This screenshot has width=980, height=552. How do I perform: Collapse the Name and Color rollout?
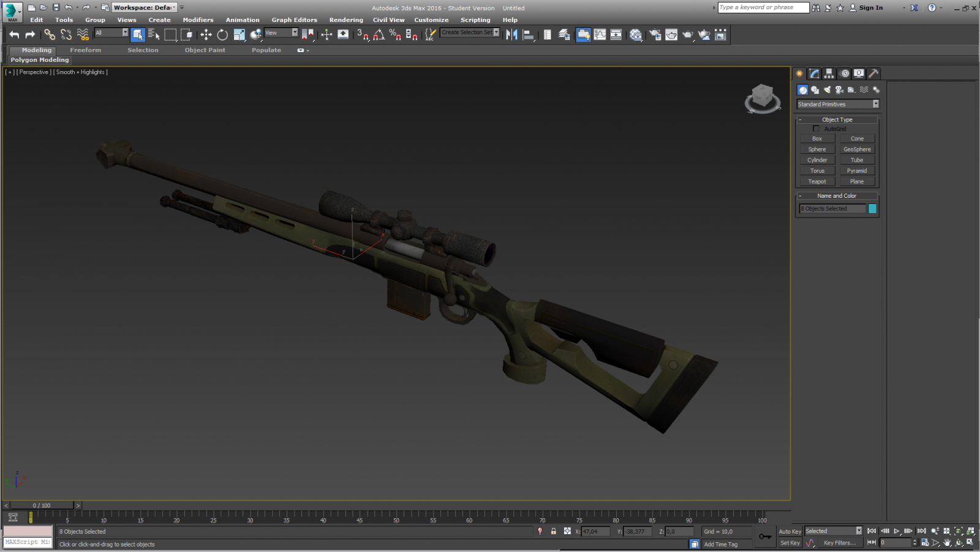coord(837,196)
